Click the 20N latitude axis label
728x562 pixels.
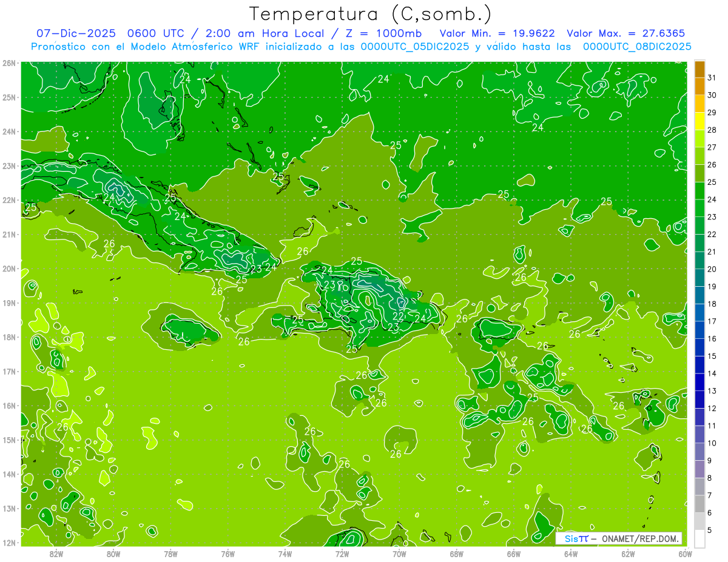click(x=9, y=269)
